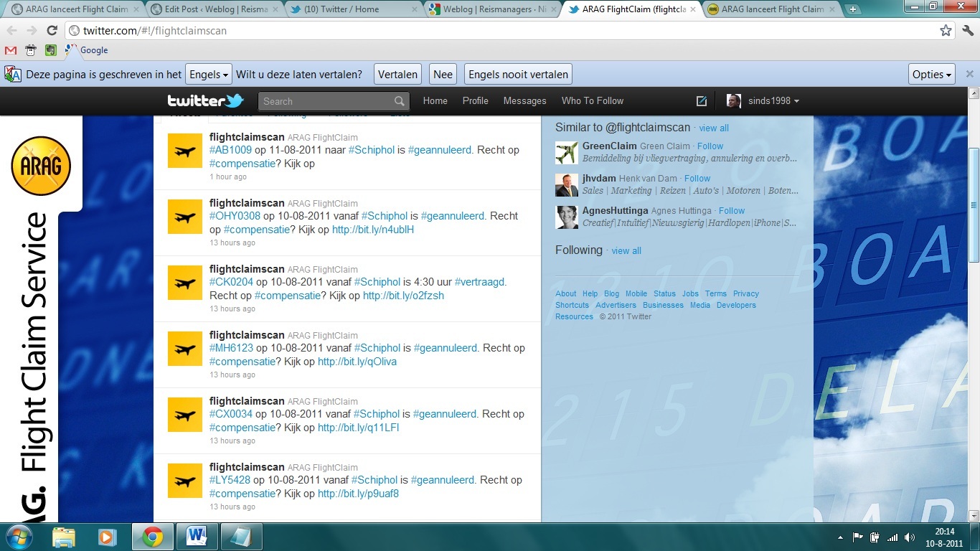The image size is (980, 551).
Task: Open Engels language dropdown
Action: point(208,74)
